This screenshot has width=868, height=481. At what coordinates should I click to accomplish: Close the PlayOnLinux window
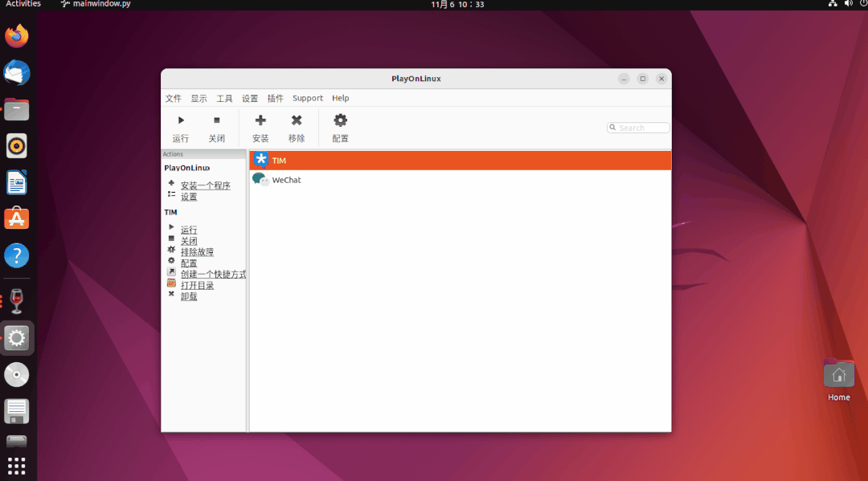[661, 79]
